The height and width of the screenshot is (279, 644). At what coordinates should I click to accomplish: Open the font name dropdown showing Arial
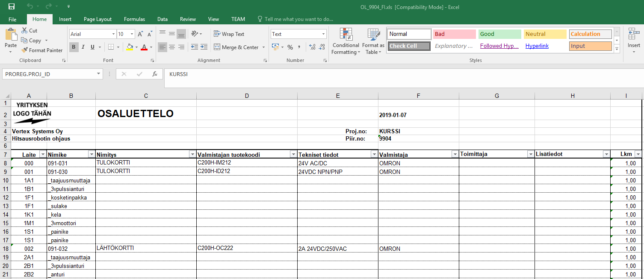113,34
